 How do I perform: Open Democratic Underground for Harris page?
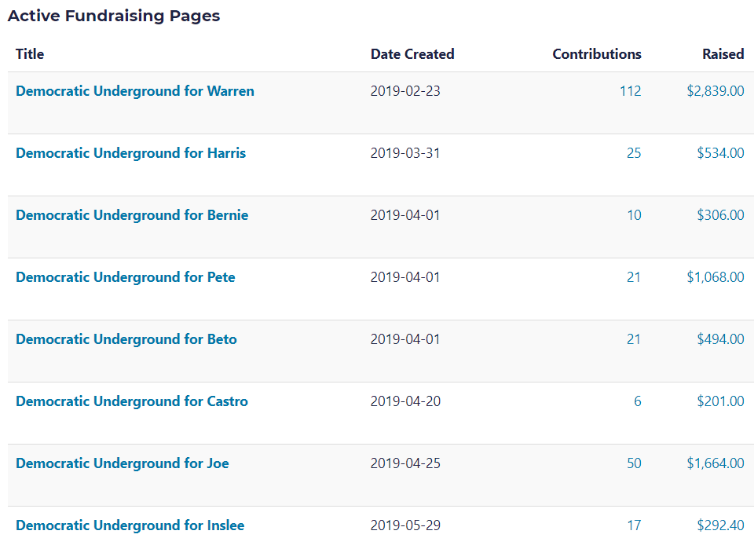point(130,153)
